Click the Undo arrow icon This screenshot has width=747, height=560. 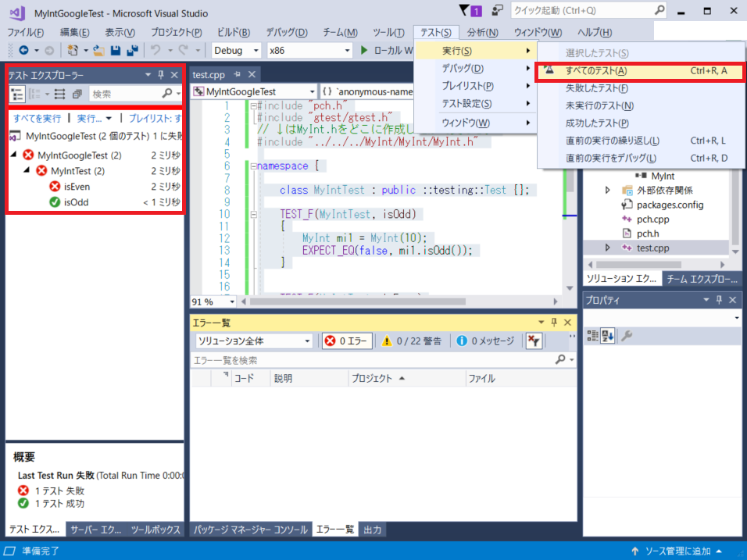(155, 50)
